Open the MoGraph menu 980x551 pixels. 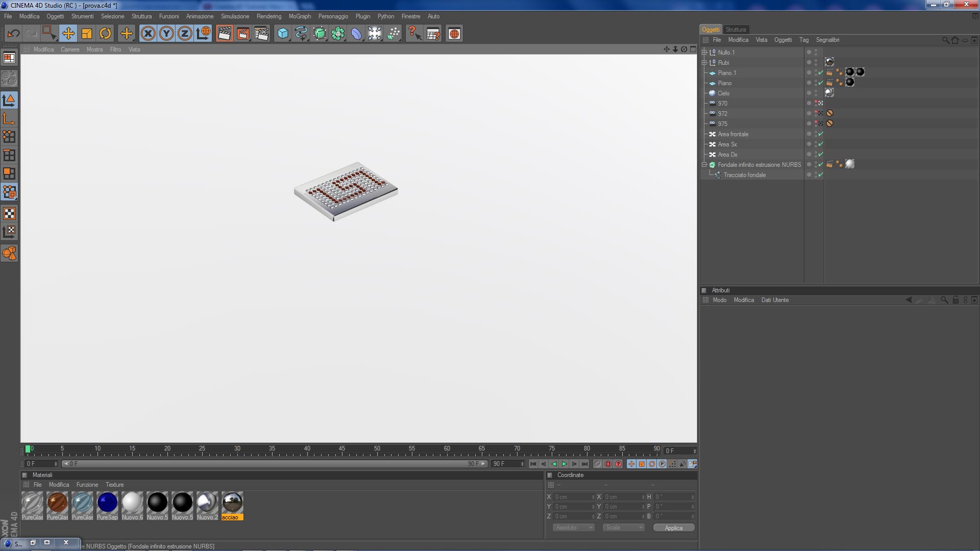[300, 16]
